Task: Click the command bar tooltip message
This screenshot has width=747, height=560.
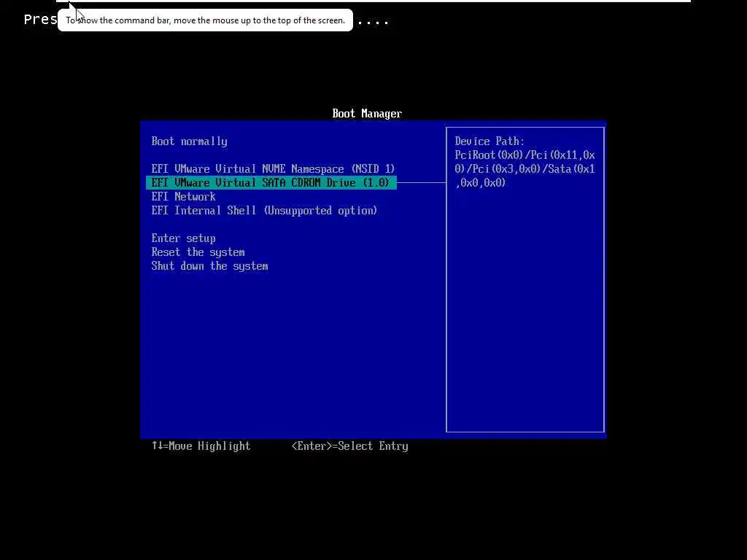Action: [x=205, y=20]
